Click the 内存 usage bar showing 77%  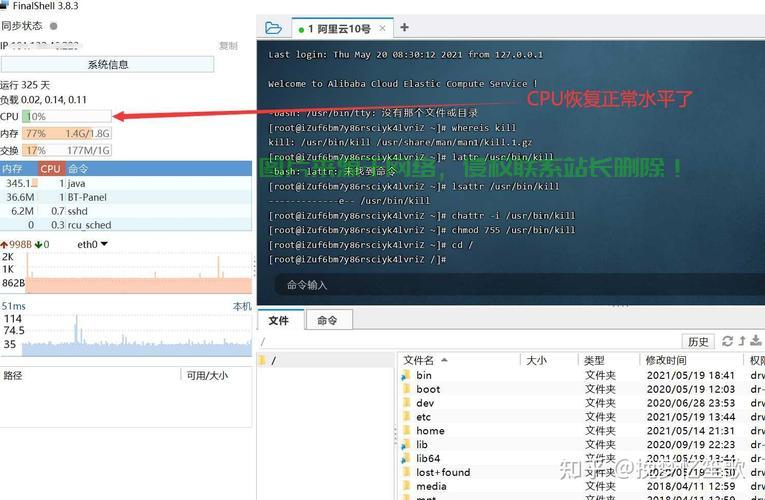click(x=67, y=133)
